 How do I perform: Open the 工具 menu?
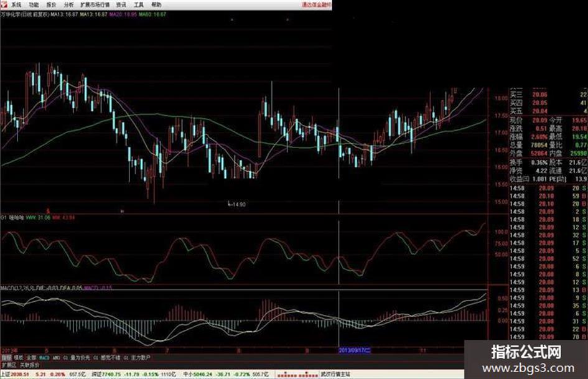coord(139,5)
